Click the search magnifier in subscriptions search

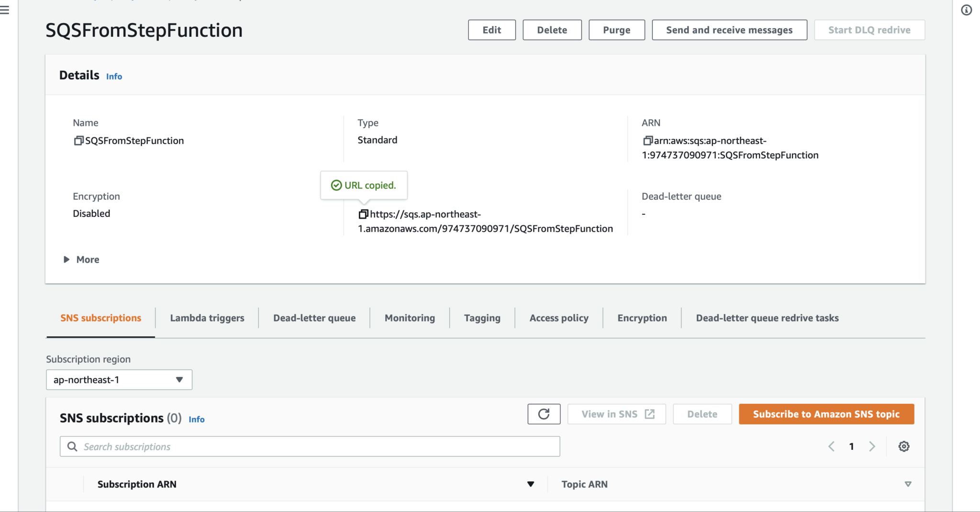[72, 446]
